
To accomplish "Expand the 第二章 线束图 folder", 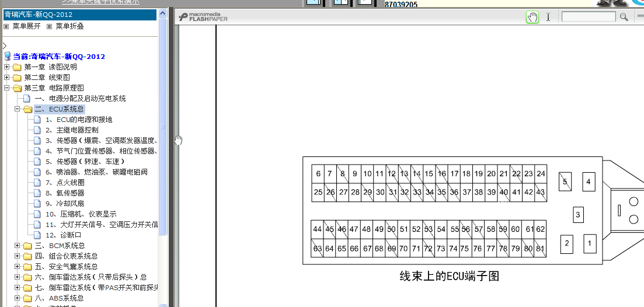I will 6,77.
